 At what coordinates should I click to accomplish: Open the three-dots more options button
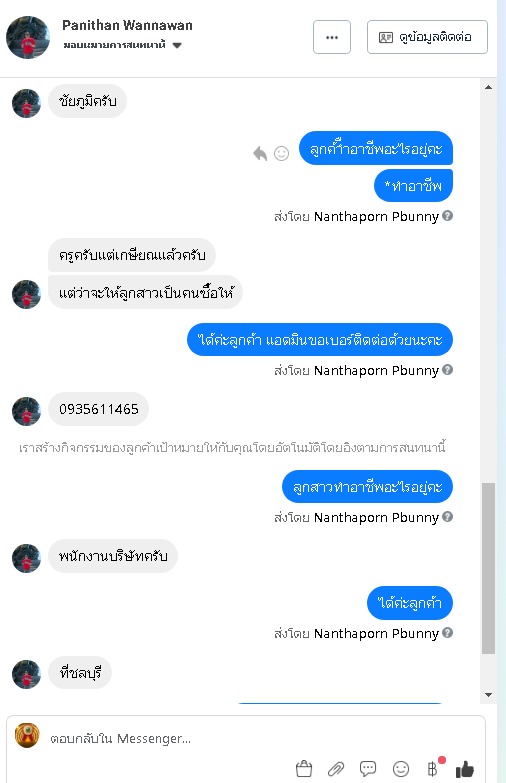coord(332,37)
